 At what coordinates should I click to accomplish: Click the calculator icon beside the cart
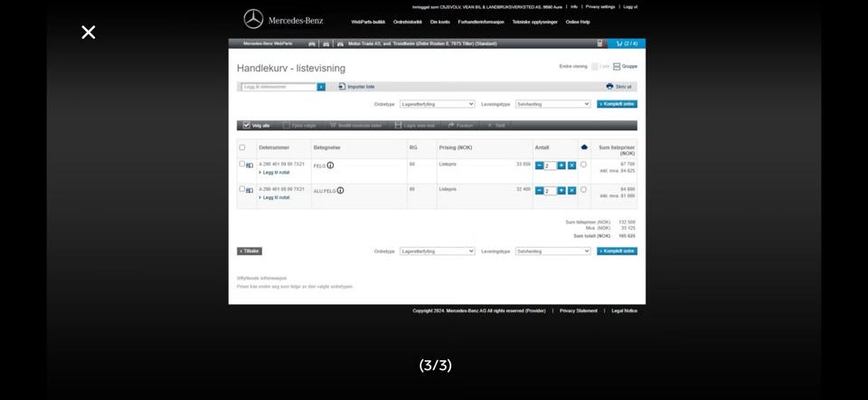(x=600, y=43)
